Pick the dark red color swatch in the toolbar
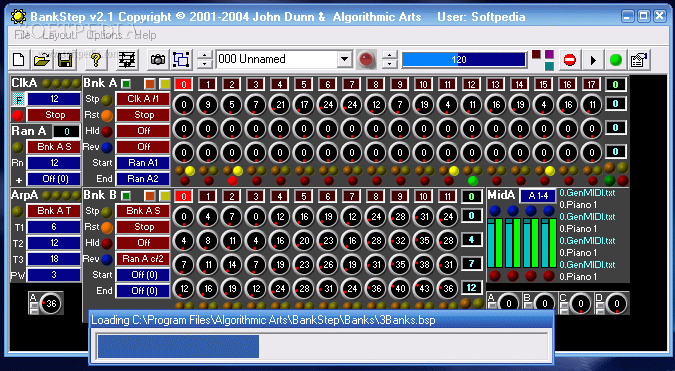 [536, 54]
